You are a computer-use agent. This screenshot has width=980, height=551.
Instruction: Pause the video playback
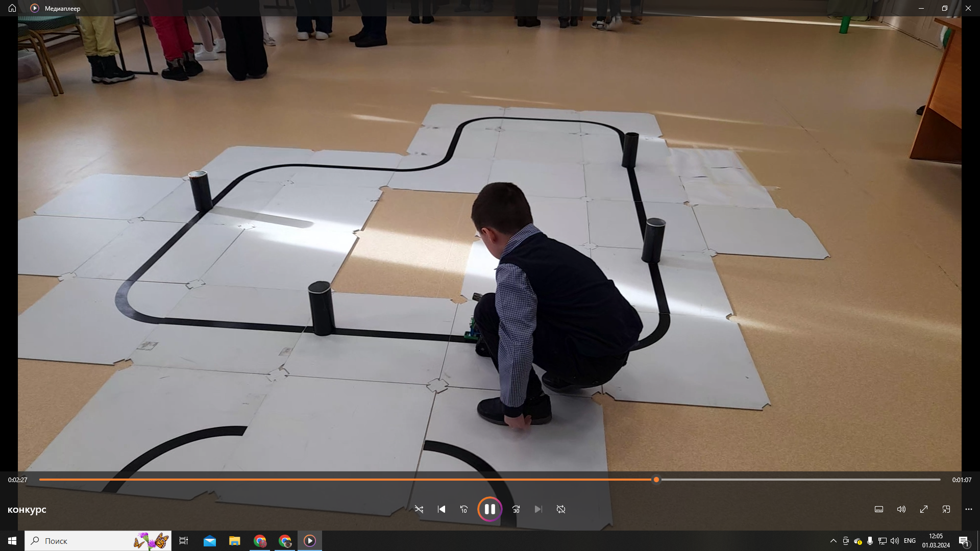tap(489, 509)
